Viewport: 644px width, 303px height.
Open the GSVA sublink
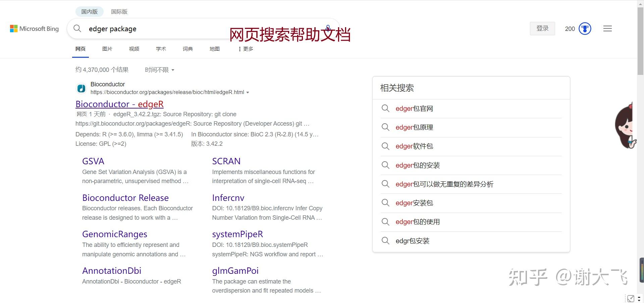point(93,161)
